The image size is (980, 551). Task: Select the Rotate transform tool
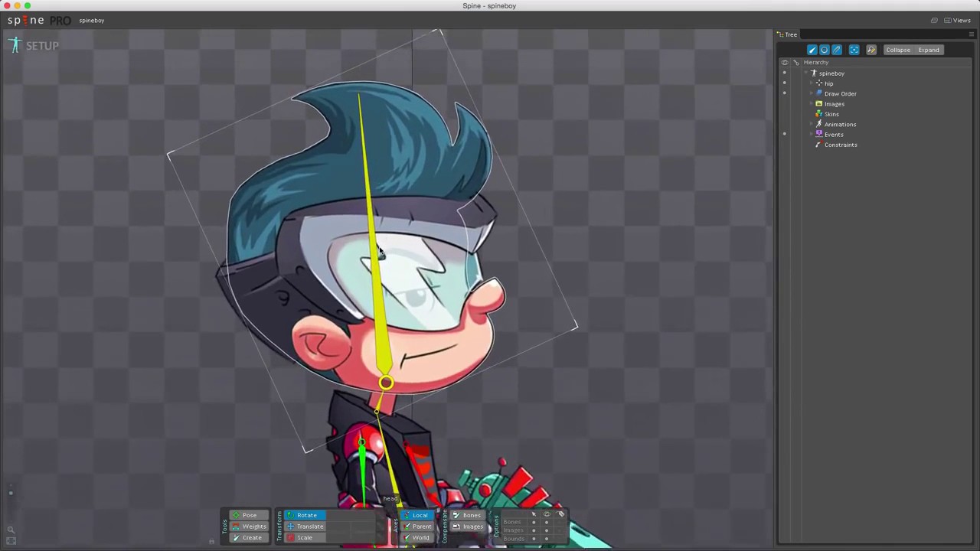click(x=305, y=515)
